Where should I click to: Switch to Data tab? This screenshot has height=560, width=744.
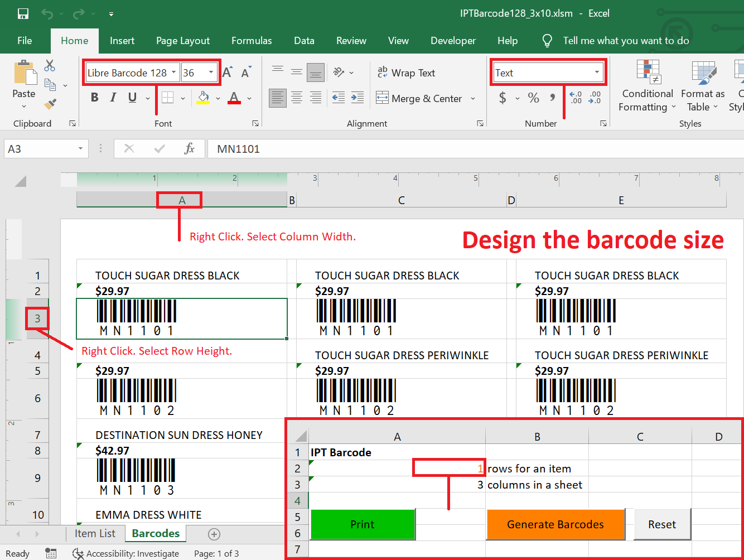(x=304, y=41)
